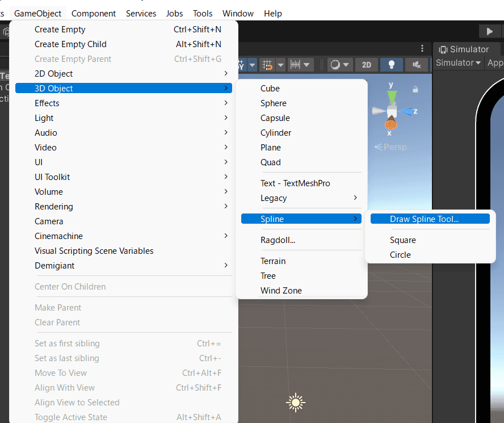This screenshot has width=504, height=423.
Task: Expand the Light submenu
Action: 124,118
